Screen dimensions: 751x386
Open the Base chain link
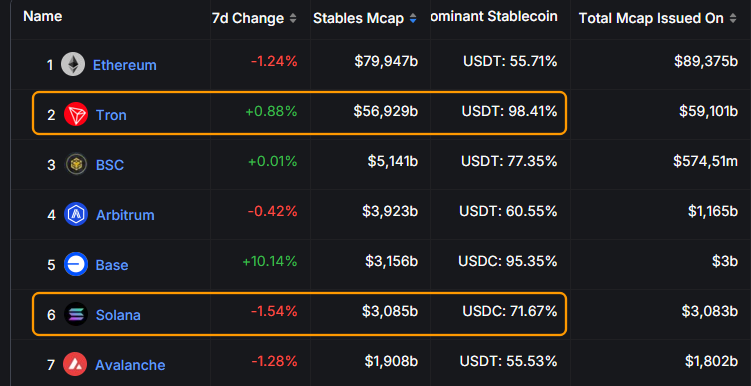[x=112, y=265]
